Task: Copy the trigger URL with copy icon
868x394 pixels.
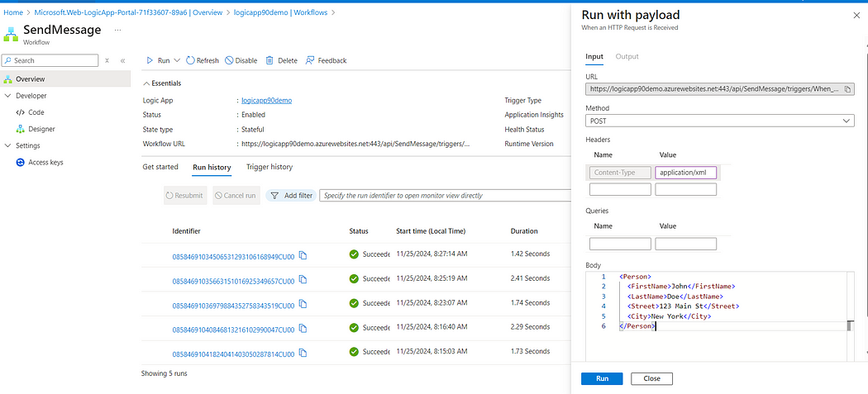Action: point(847,89)
